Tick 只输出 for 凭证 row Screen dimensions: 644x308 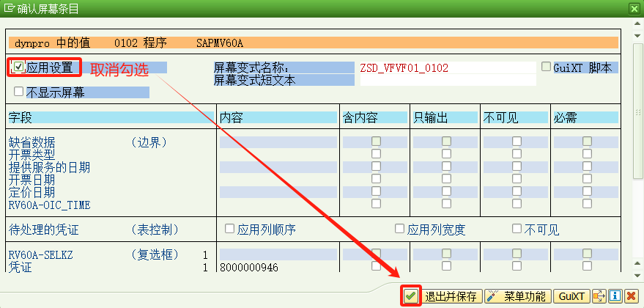(x=446, y=265)
